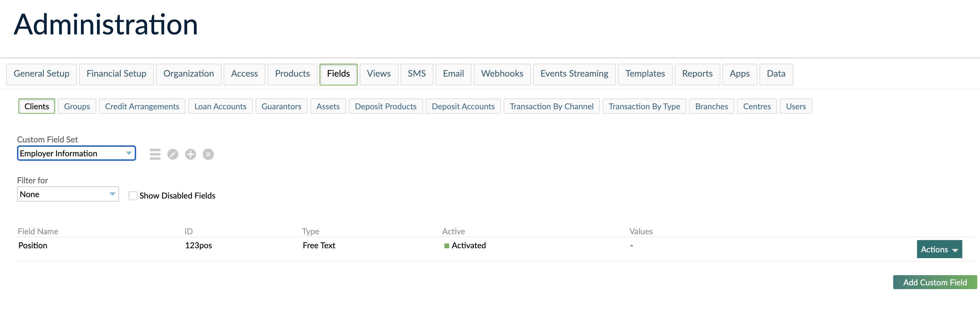Click the Add Custom Field button
This screenshot has width=980, height=331.
pyautogui.click(x=935, y=282)
